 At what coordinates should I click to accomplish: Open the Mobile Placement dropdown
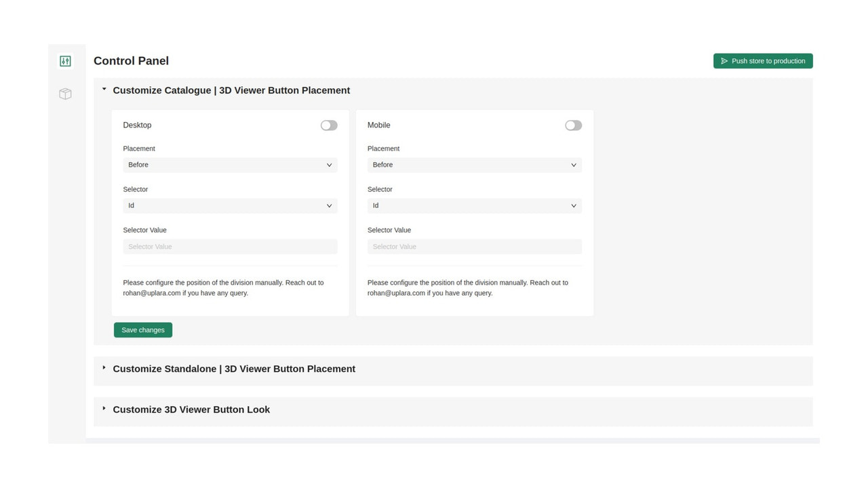click(473, 165)
